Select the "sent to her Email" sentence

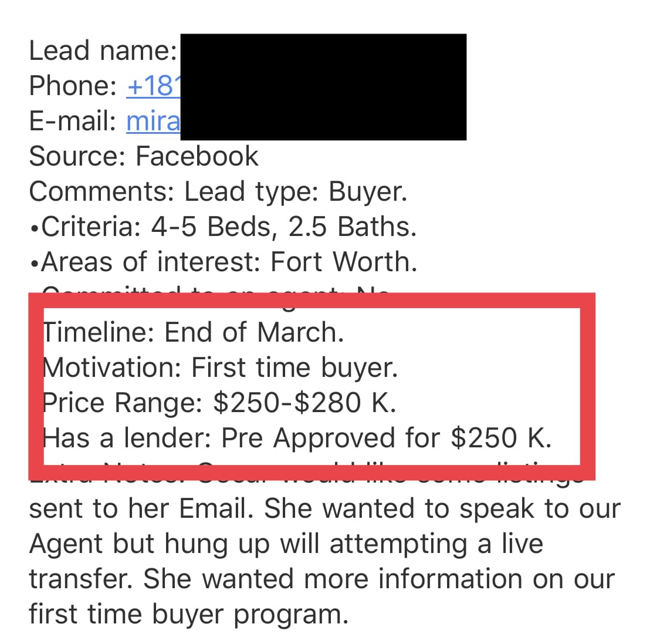pos(325,508)
